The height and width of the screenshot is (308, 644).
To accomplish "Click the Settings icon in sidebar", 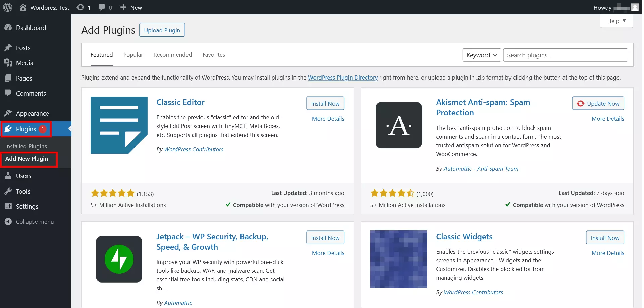I will tap(8, 206).
